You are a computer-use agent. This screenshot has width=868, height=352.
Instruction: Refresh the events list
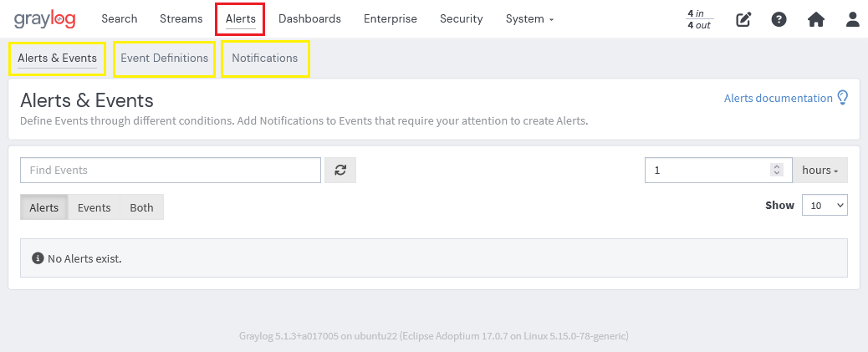340,170
